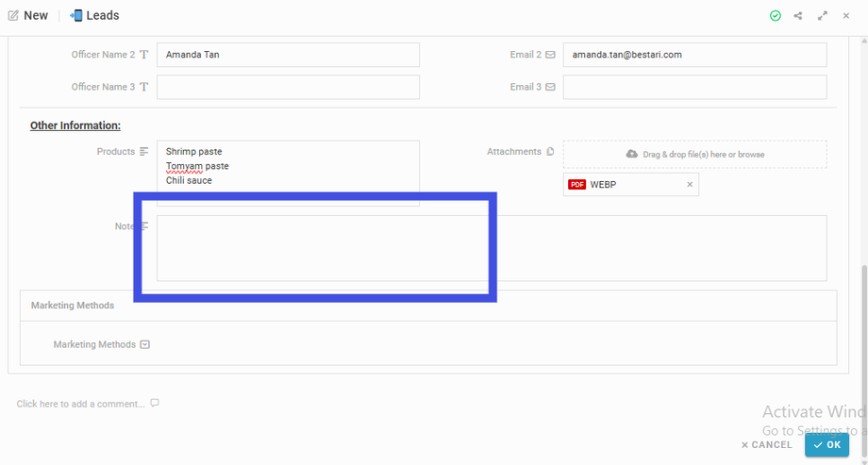Click the Email 2 field

(x=694, y=55)
